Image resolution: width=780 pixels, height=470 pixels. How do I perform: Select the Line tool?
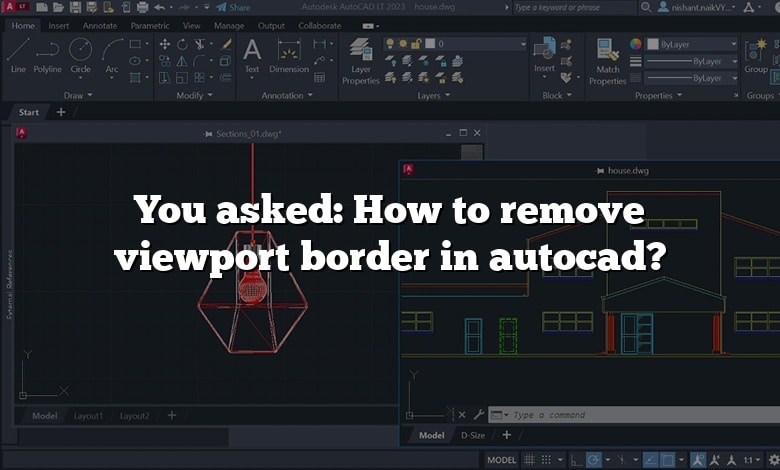coord(18,54)
